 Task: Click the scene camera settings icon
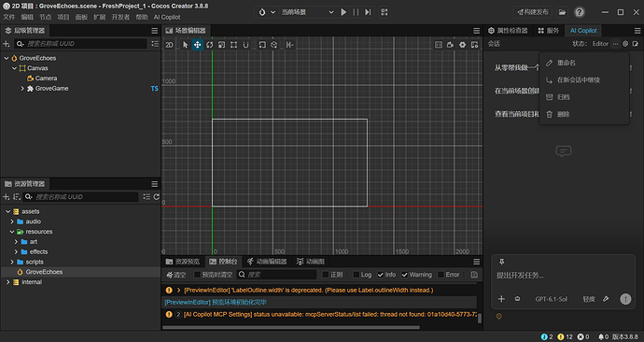click(x=451, y=45)
